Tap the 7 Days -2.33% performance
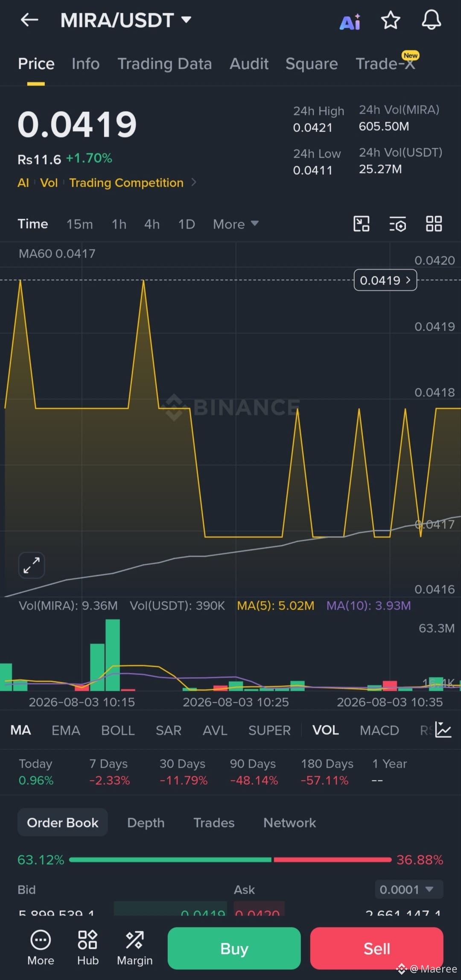 coord(109,772)
